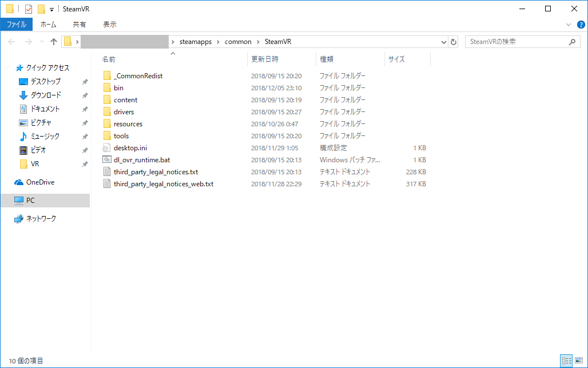588x368 pixels.
Task: Open address bar history dropdown
Action: [x=444, y=42]
